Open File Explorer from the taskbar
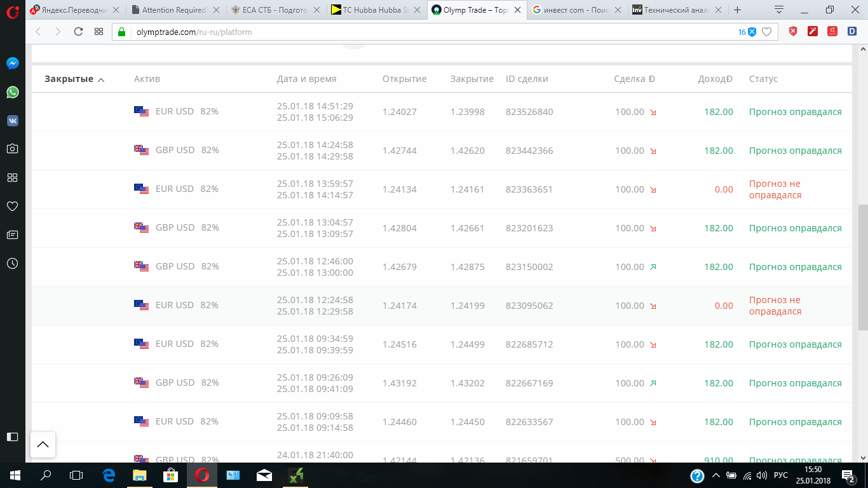This screenshot has height=488, width=868. tap(140, 475)
